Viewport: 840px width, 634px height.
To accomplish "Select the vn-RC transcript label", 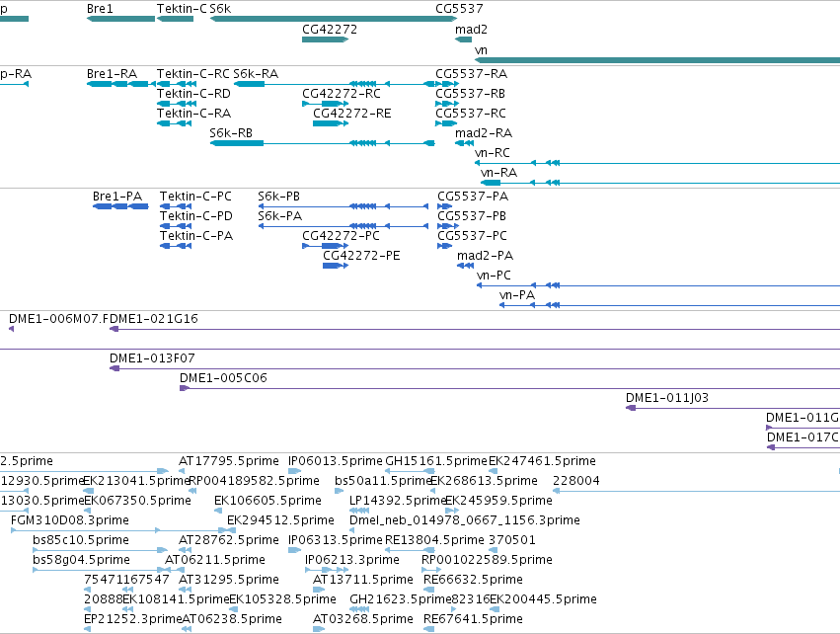I will (493, 153).
